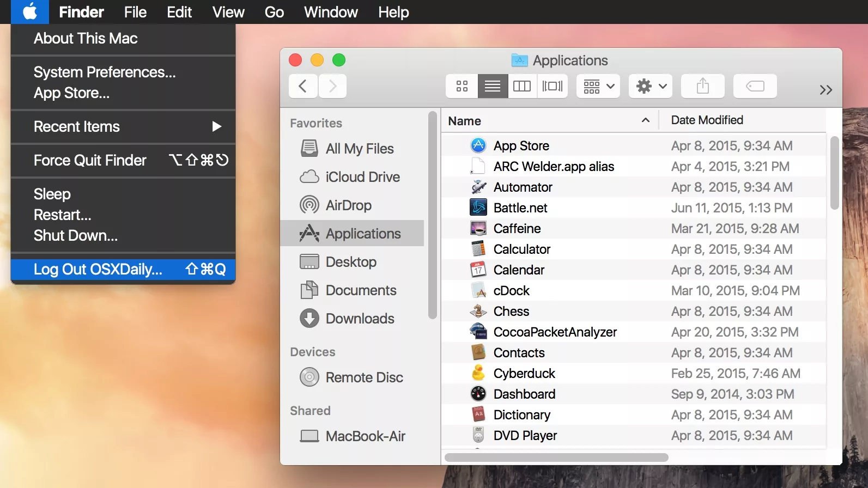868x488 pixels.
Task: Select the Caffeine coffee cup icon
Action: click(x=478, y=228)
